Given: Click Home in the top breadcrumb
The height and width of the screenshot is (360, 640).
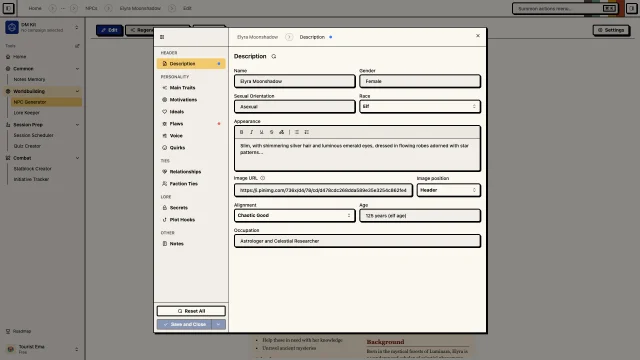Looking at the screenshot, I should coord(35,8).
